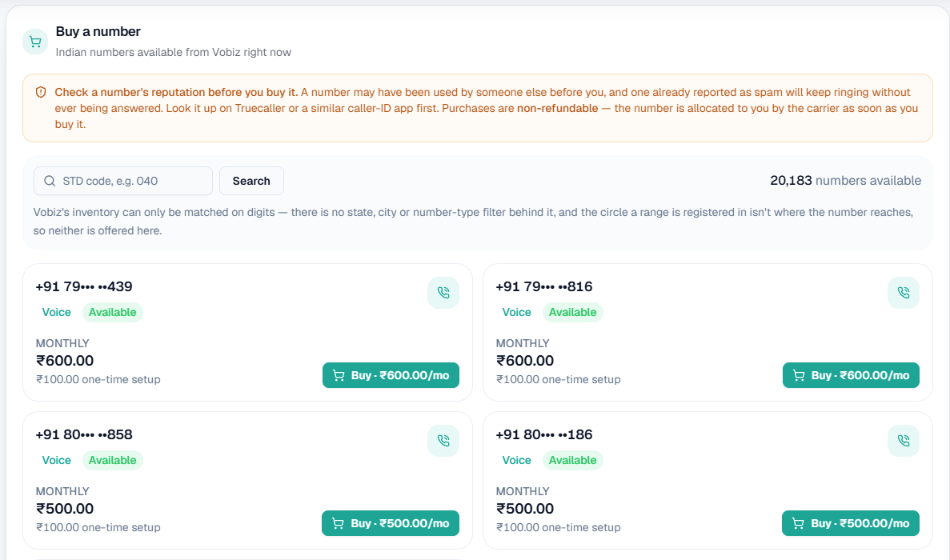Select the Voice tag on the number ending 439
950x560 pixels.
click(x=56, y=312)
